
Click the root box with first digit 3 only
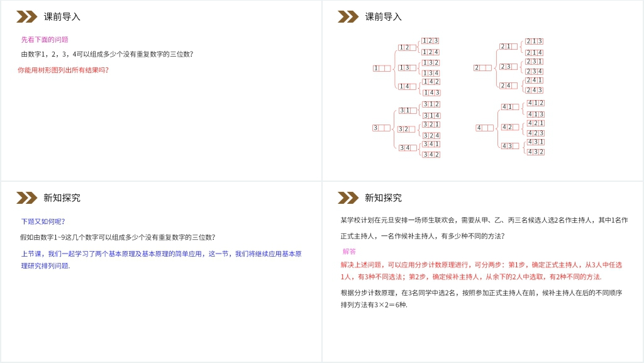click(x=382, y=128)
